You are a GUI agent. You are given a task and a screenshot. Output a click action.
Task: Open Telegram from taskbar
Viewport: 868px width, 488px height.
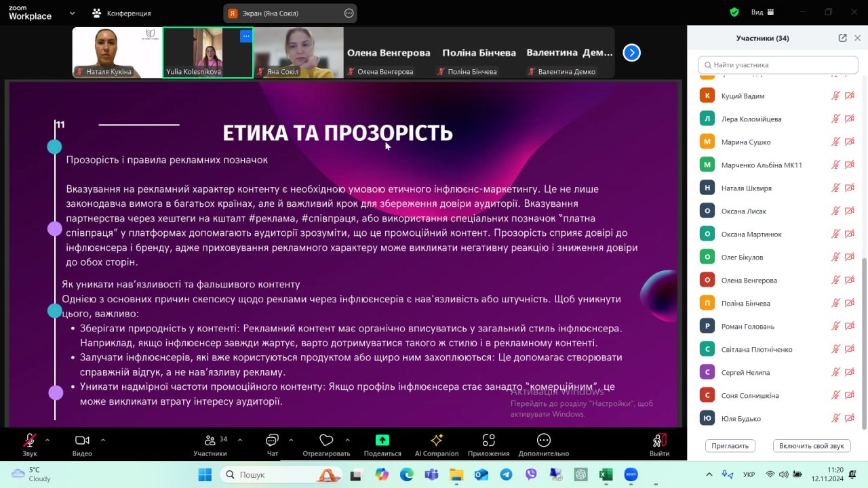pyautogui.click(x=506, y=474)
